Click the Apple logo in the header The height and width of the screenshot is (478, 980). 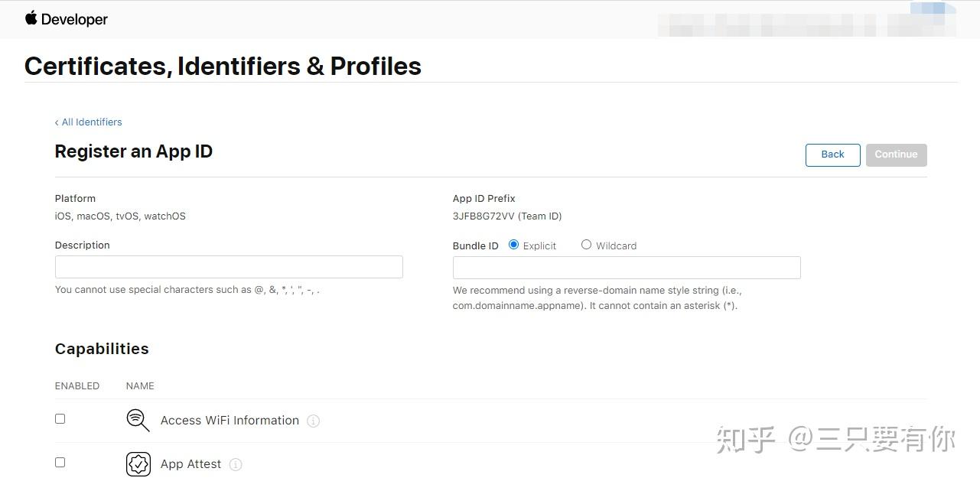(30, 18)
